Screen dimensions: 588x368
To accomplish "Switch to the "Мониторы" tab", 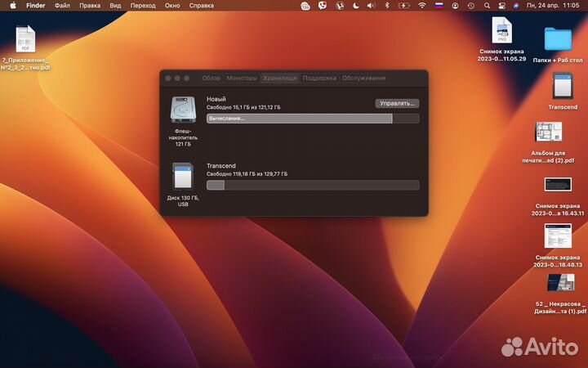I will [241, 79].
